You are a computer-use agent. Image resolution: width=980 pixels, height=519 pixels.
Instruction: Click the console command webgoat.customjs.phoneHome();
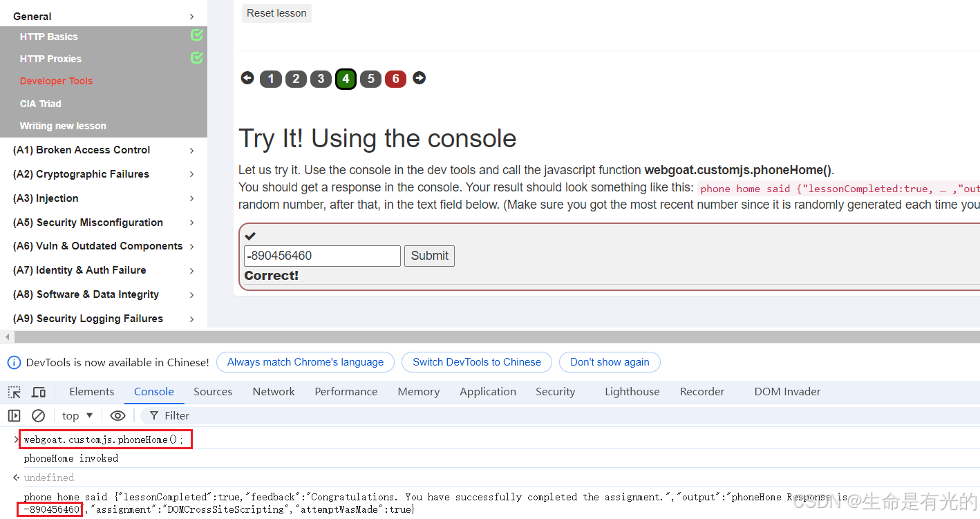104,440
